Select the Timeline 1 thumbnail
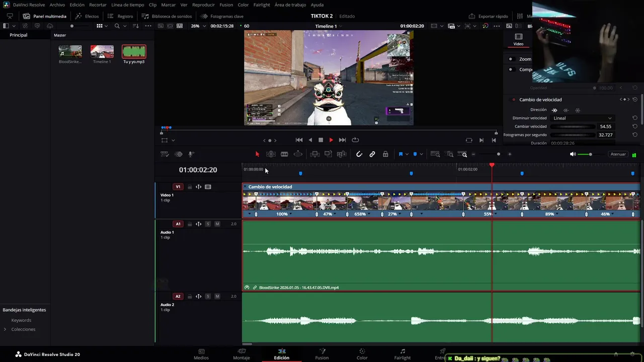The width and height of the screenshot is (644, 362). pyautogui.click(x=102, y=51)
